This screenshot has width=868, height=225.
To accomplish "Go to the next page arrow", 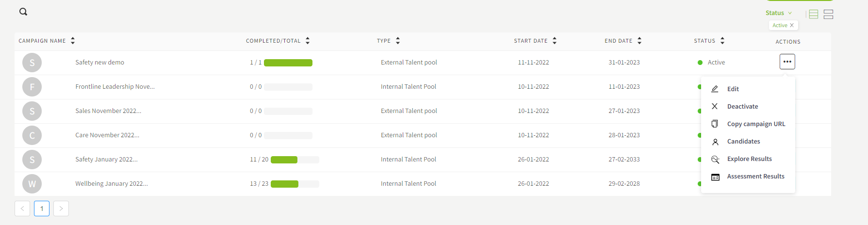I will 61,209.
